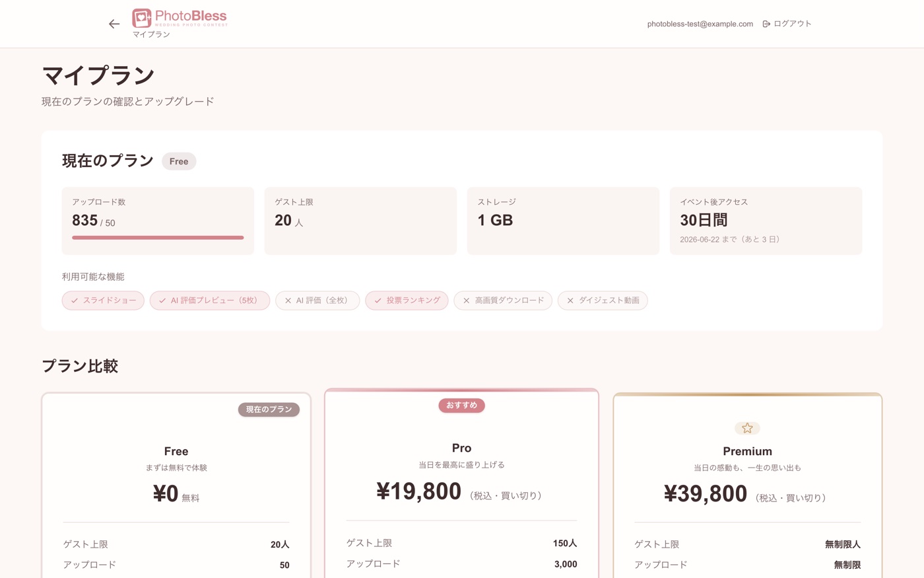Select the Pro plan title
This screenshot has width=924, height=578.
pos(461,448)
